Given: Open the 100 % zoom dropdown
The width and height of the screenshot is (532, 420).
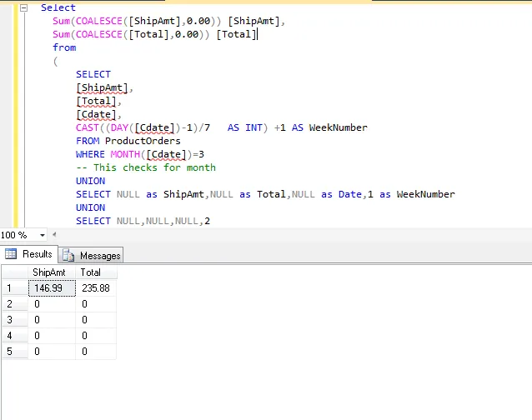Looking at the screenshot, I should (x=43, y=235).
